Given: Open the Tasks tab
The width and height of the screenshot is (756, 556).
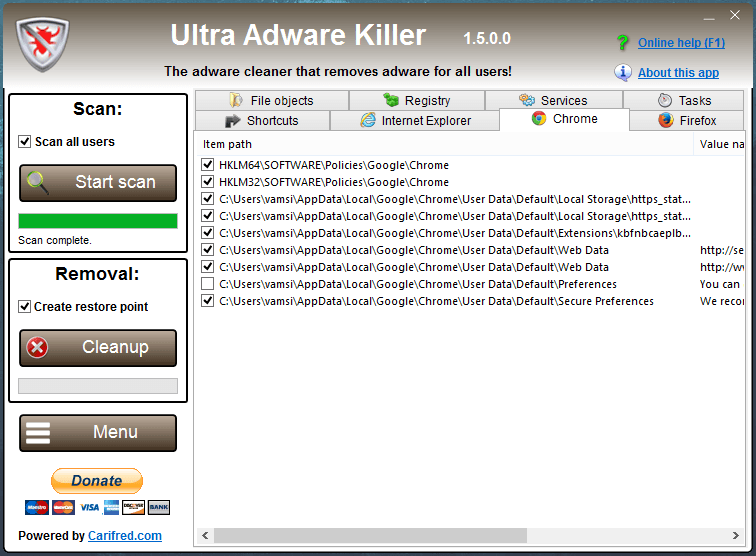Looking at the screenshot, I should 684,100.
